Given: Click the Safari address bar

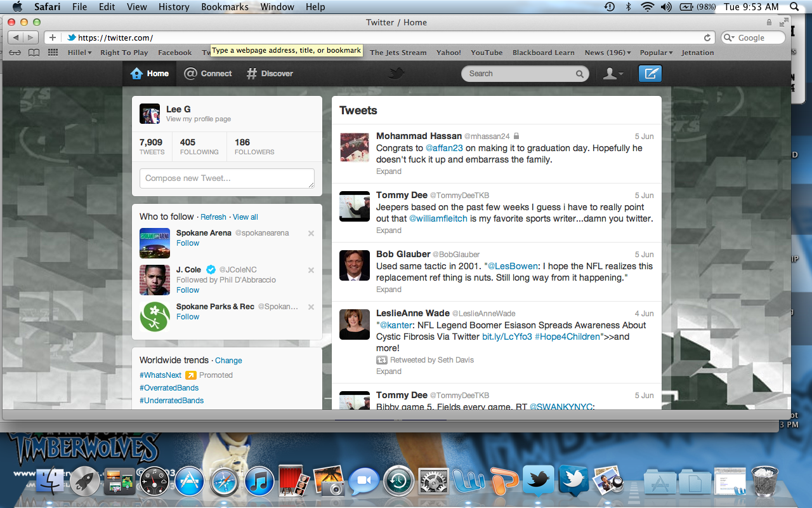Looking at the screenshot, I should tap(389, 38).
